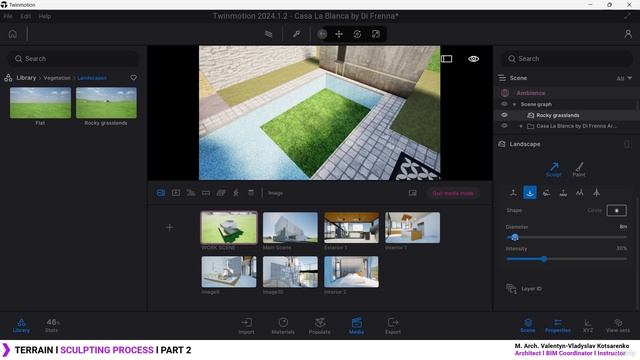Toggle the Scene panel button
The height and width of the screenshot is (360, 640).
pos(528,326)
